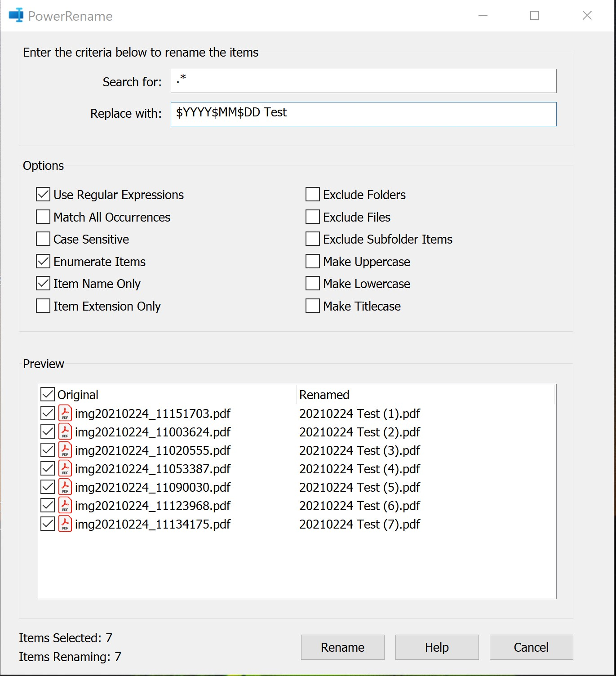Click the PDF icon beside img20210224_11134175.pdf
Viewport: 616px width, 676px height.
point(65,524)
